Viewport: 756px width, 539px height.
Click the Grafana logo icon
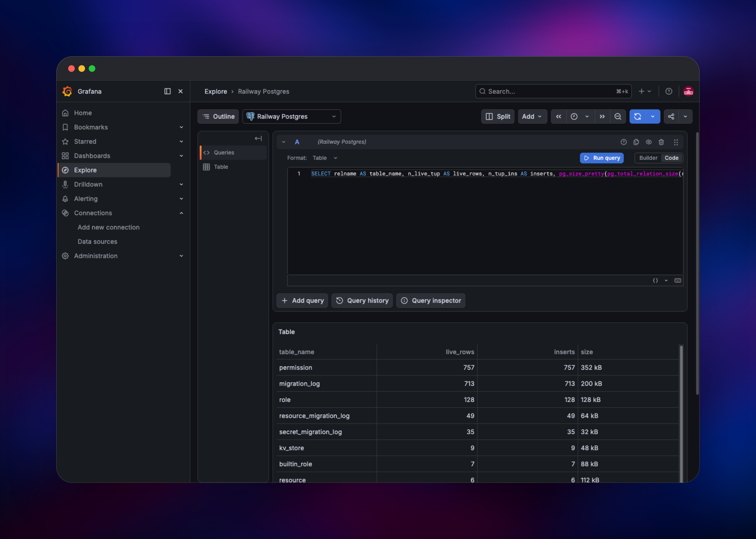(67, 91)
